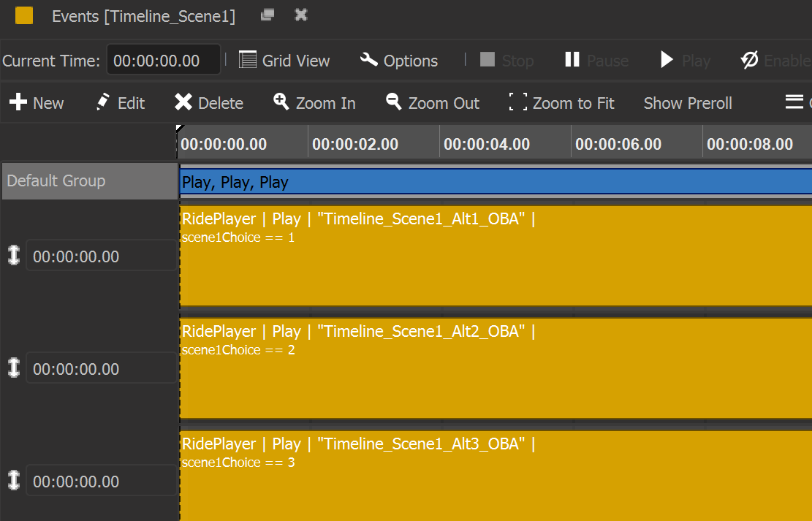
Task: Click the Edit pencil button
Action: (121, 103)
